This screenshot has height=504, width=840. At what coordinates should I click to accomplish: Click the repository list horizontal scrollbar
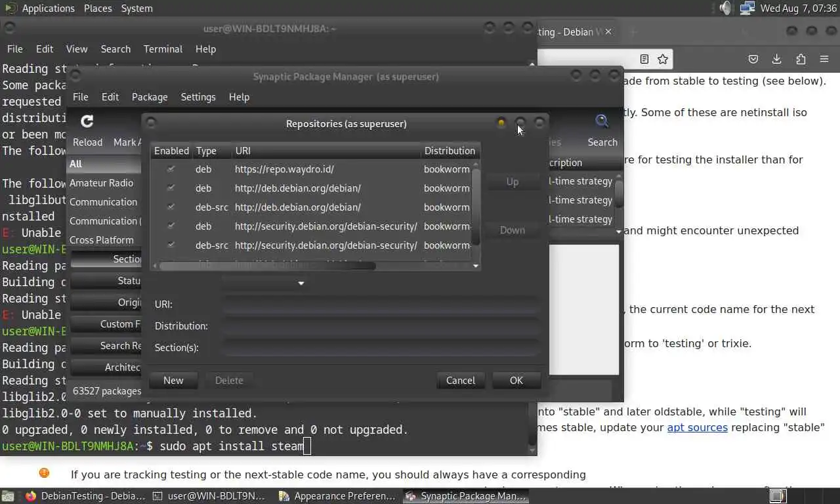(268, 266)
